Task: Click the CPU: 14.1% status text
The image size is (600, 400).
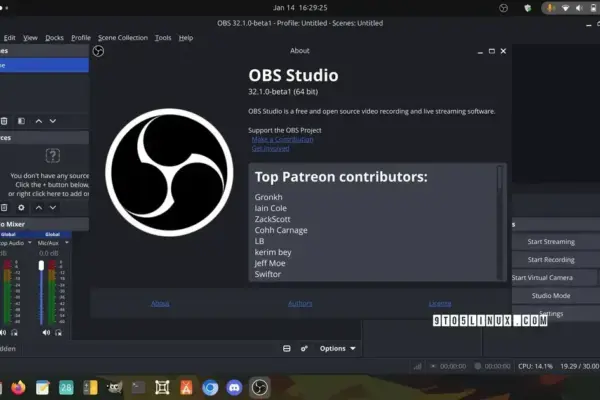Action: (x=535, y=366)
